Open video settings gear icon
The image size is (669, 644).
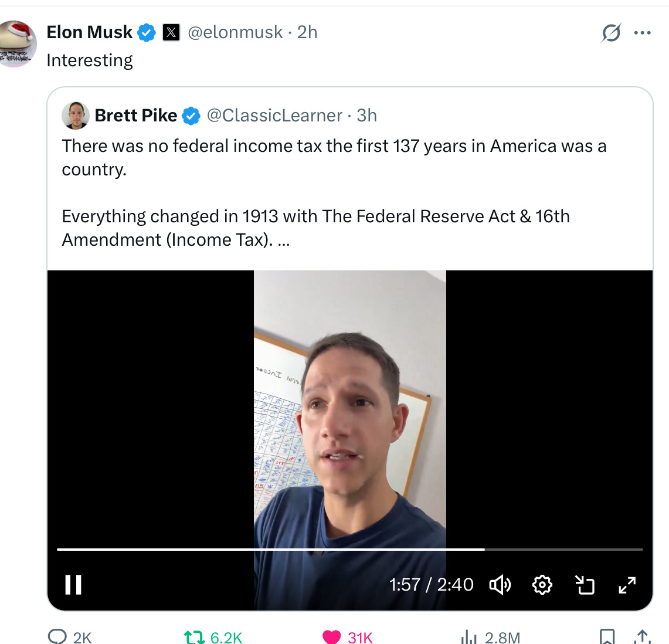click(542, 585)
